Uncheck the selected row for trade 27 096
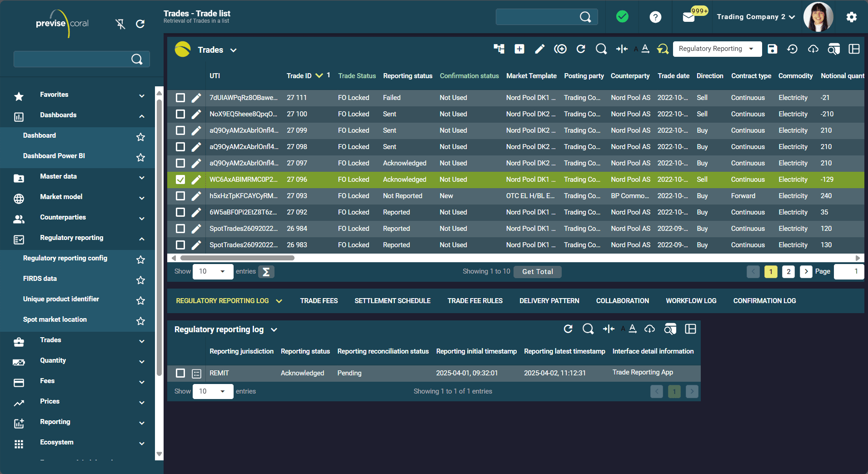This screenshot has width=868, height=474. point(180,180)
